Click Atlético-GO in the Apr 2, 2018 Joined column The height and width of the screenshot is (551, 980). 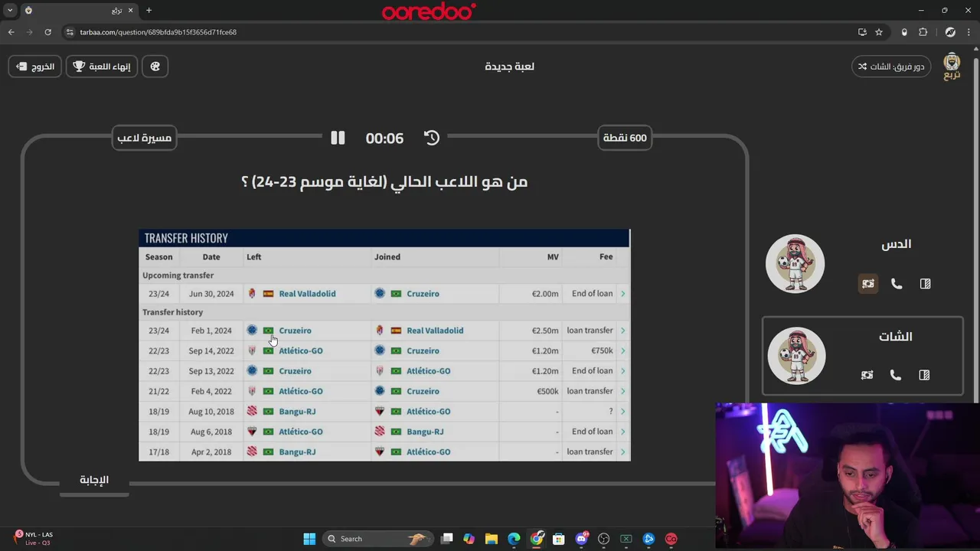click(x=428, y=452)
